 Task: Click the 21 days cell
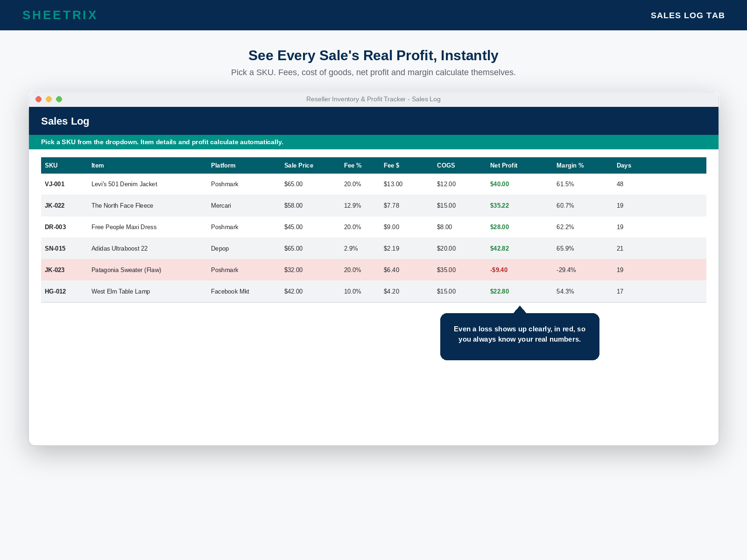620,248
